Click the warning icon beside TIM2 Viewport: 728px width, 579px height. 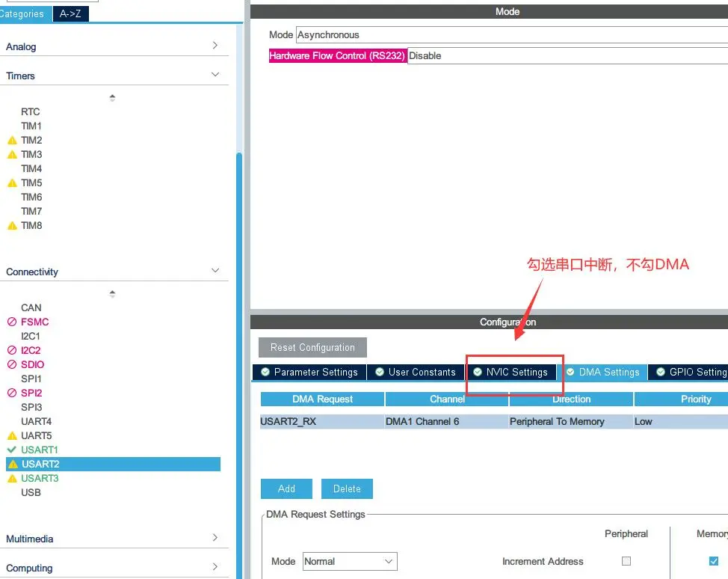12,141
